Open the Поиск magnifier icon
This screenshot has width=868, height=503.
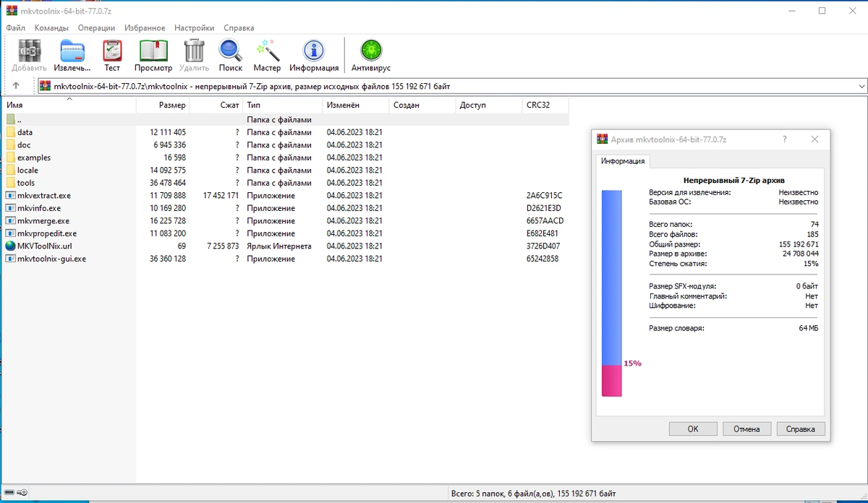[230, 51]
